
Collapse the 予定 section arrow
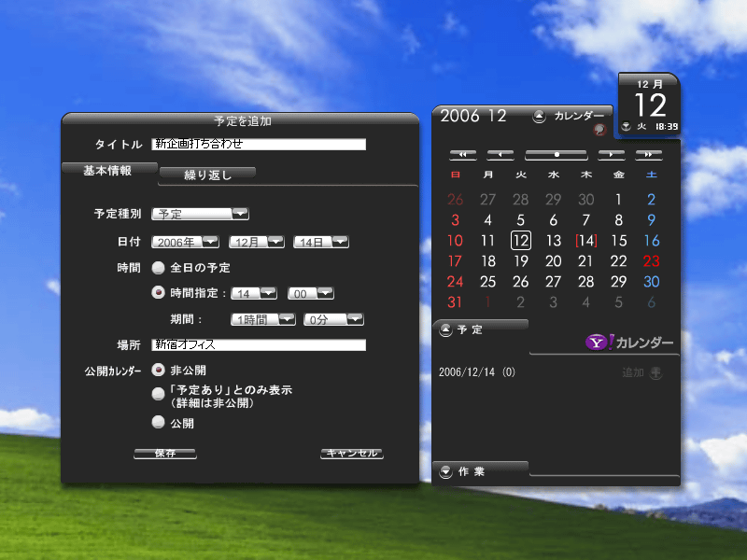445,329
